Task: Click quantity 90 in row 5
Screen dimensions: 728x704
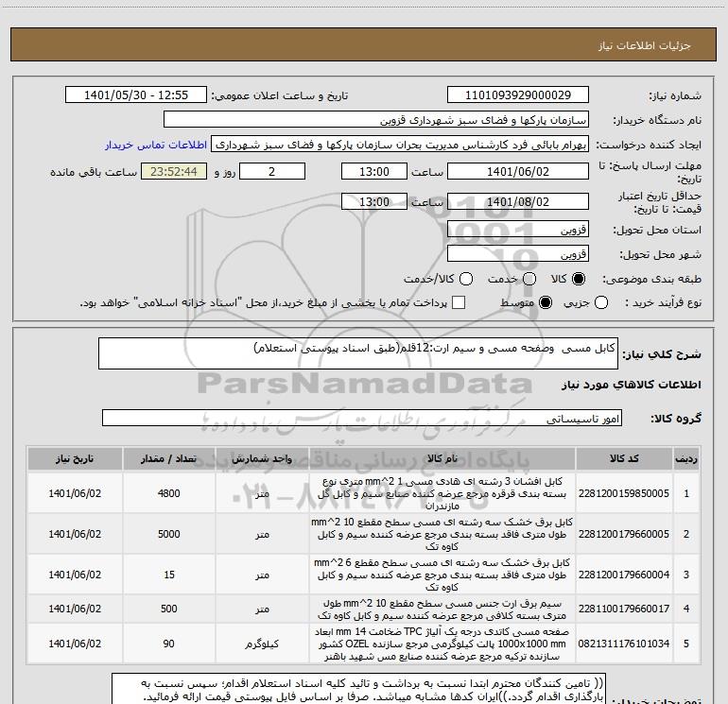Action: [168, 644]
